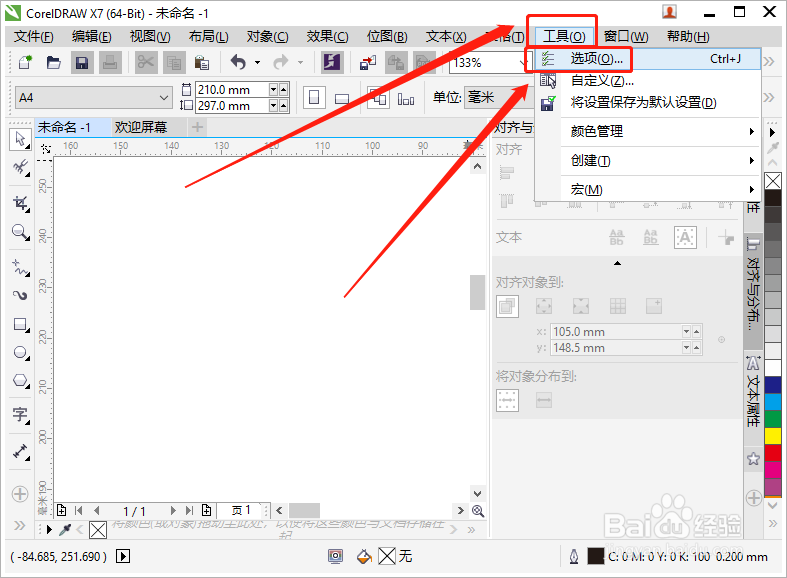Click the coordinates play arrow button

tap(123, 556)
